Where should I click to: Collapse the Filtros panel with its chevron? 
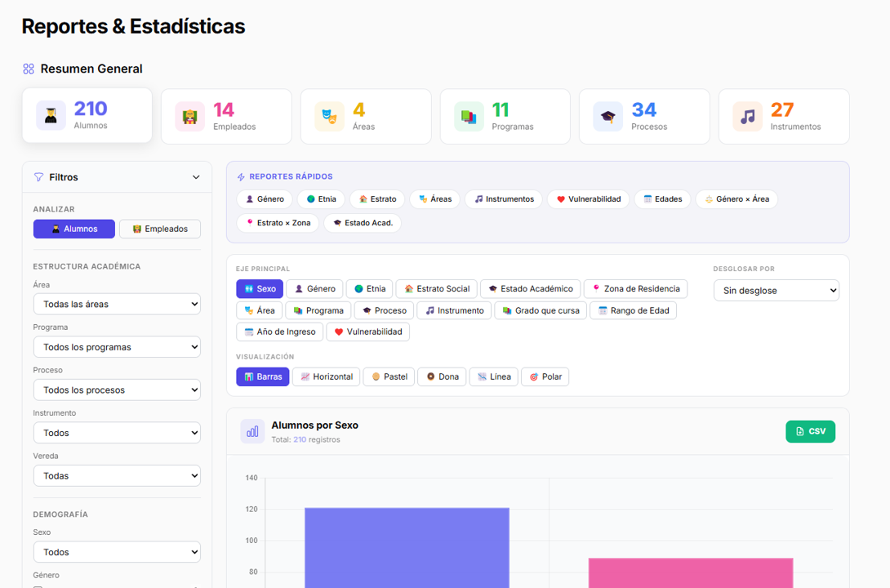coord(196,176)
